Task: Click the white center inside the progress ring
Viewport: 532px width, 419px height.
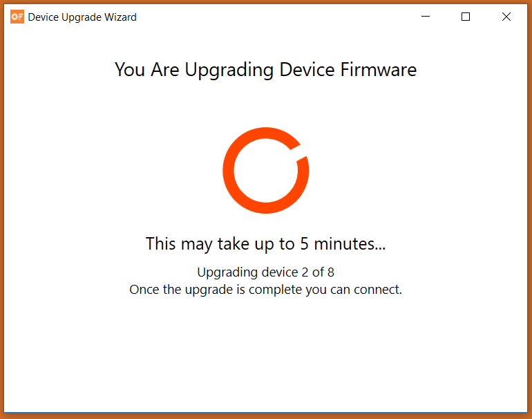Action: pos(266,171)
